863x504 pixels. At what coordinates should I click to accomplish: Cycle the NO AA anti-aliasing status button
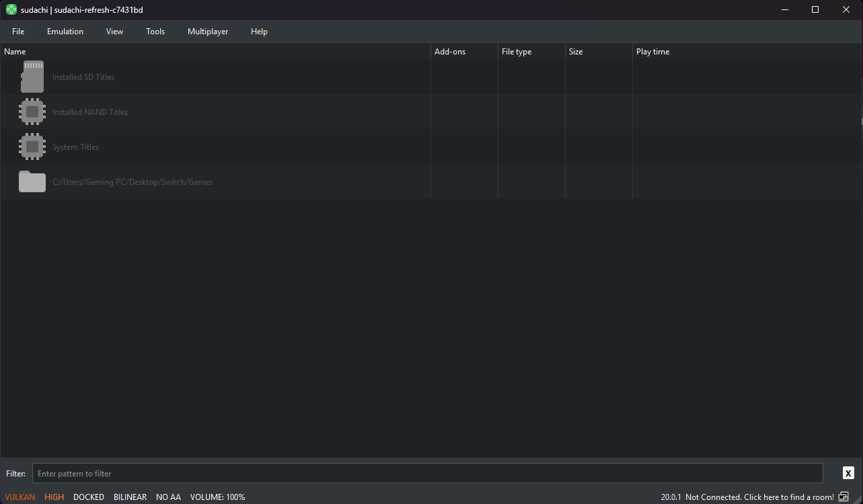(168, 497)
